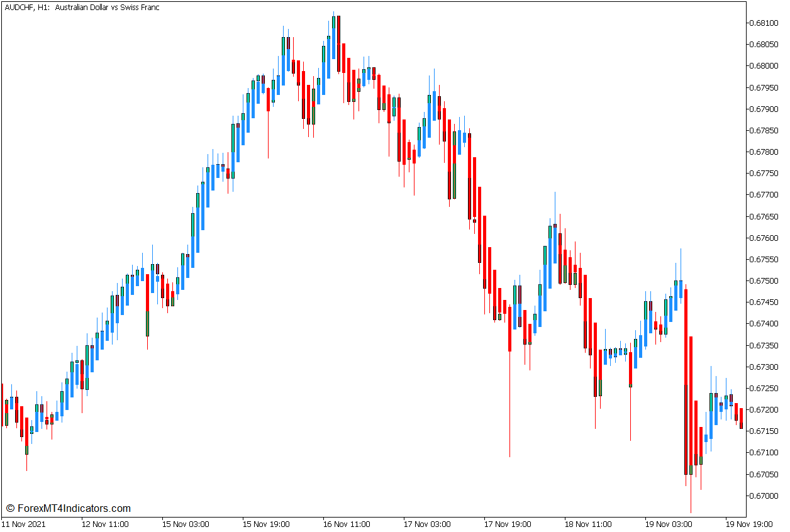Click the 0.67700 price scale value

pos(763,194)
